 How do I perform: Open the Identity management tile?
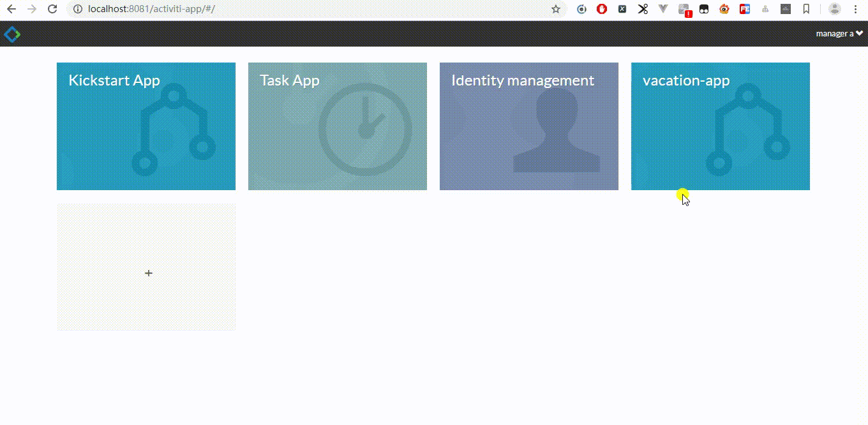(x=529, y=126)
